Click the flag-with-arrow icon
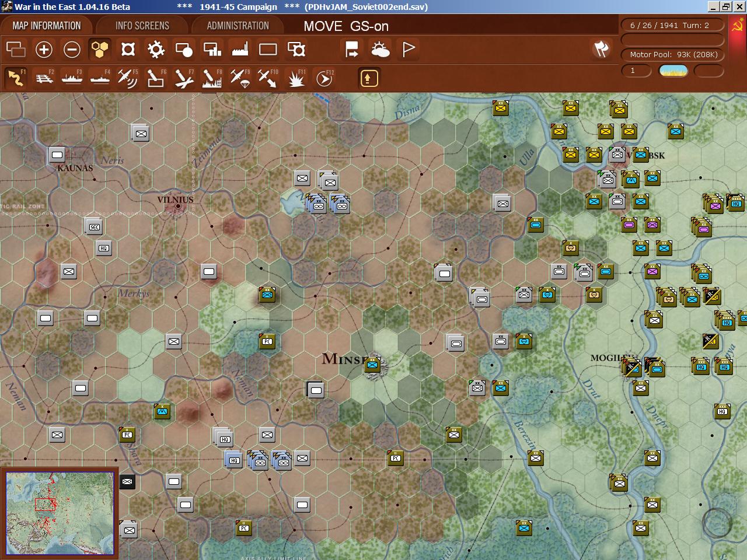 coord(352,50)
